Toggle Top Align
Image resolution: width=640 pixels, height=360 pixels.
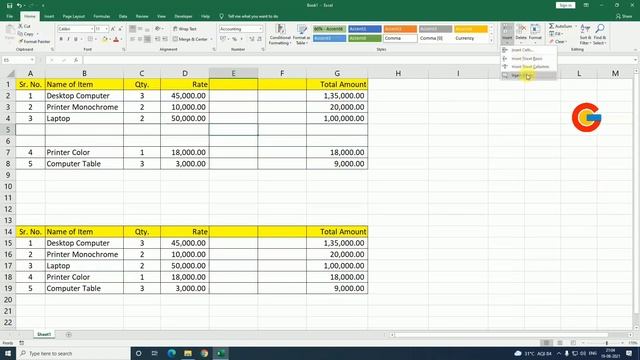(x=133, y=29)
